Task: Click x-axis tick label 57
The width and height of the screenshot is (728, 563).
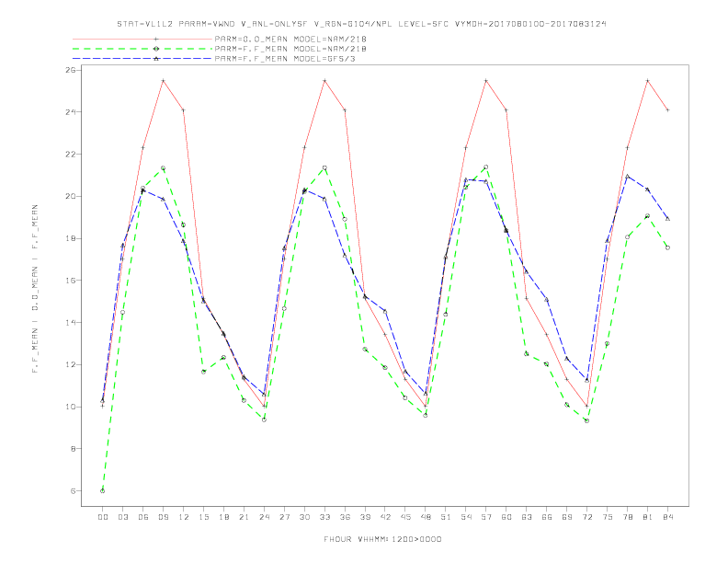Action: pos(486,517)
